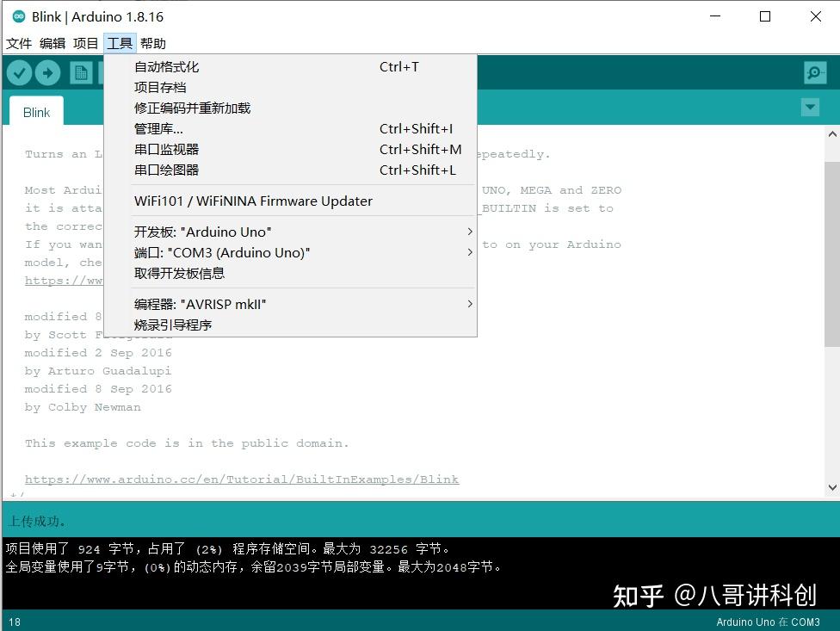Click the Upload arrow toolbar icon
The width and height of the screenshot is (840, 631).
tap(48, 72)
